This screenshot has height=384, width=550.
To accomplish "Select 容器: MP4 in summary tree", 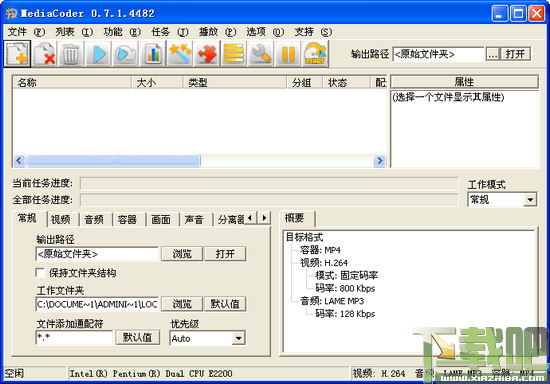I will point(320,250).
